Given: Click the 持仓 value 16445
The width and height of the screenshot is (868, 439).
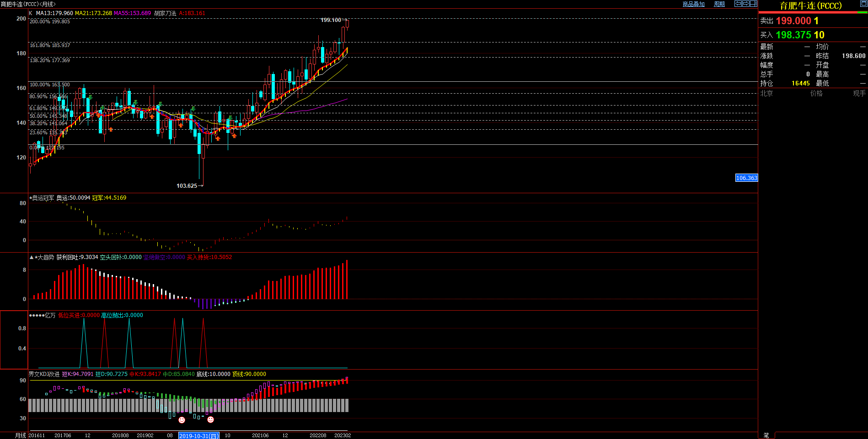Looking at the screenshot, I should (801, 83).
